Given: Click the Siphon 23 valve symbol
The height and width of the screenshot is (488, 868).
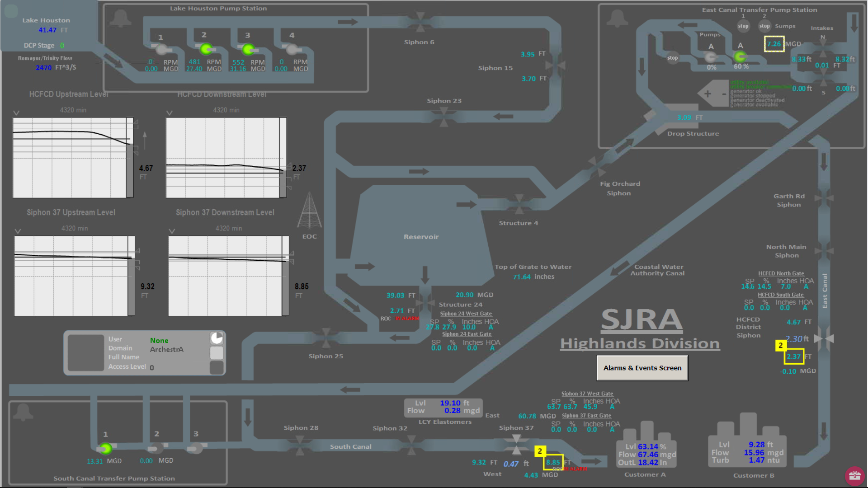Looking at the screenshot, I should 444,117.
